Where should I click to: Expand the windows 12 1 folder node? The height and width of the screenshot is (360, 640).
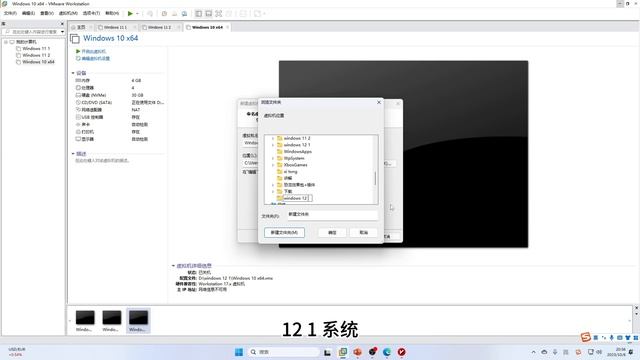tap(273, 145)
